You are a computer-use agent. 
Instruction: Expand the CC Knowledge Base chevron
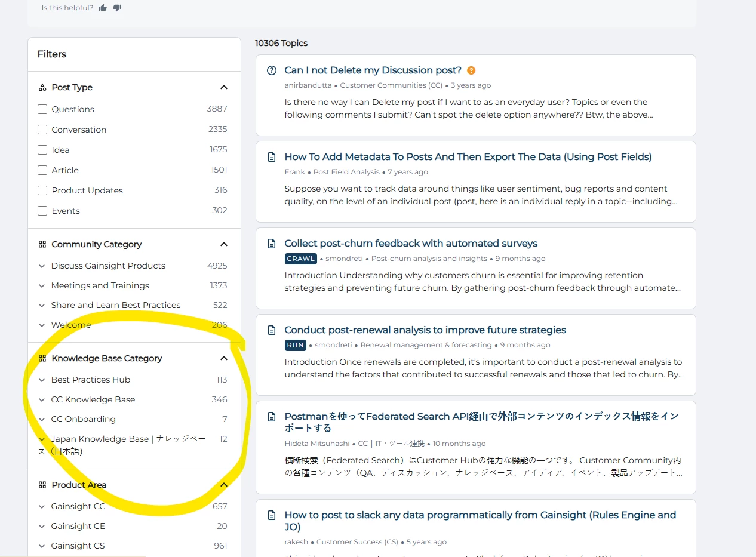[x=42, y=400]
